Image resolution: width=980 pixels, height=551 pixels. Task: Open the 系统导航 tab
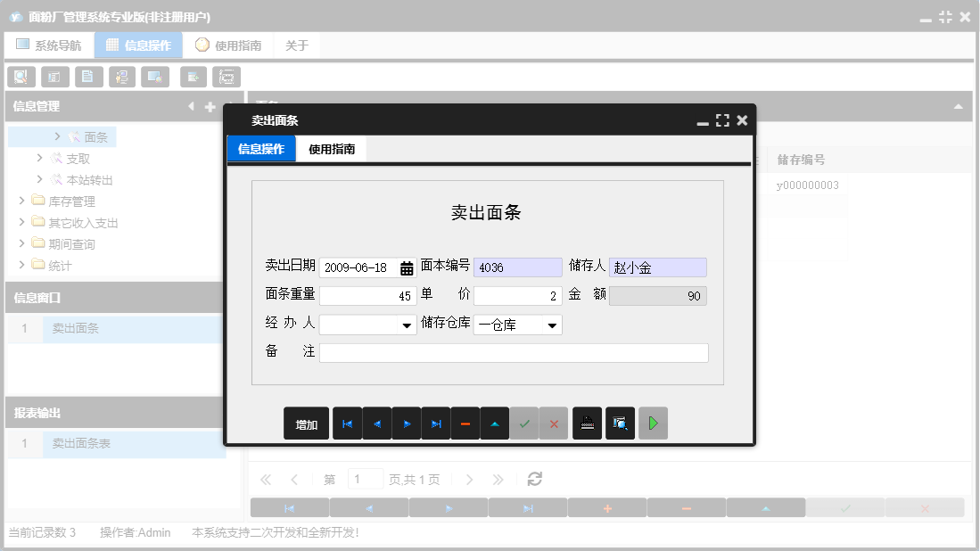pyautogui.click(x=49, y=44)
